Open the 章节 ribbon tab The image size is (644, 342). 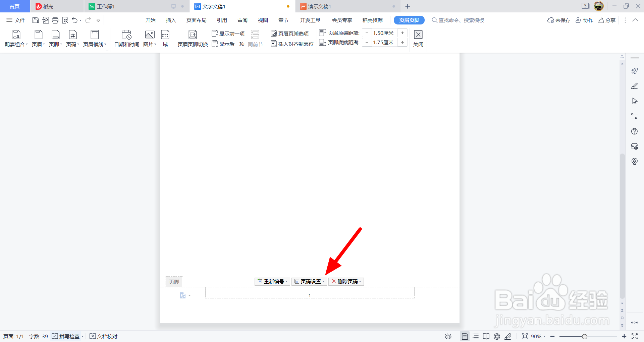[283, 20]
